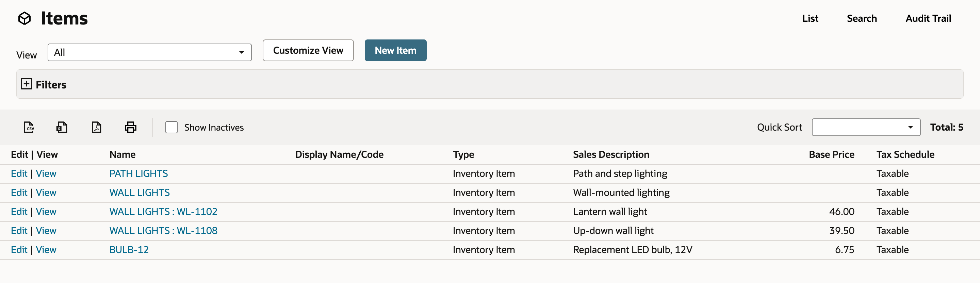Open the View dropdown set to All
Viewport: 980px width, 283px height.
pos(149,52)
